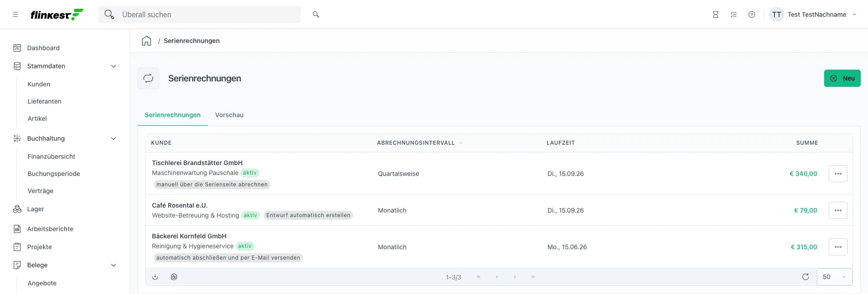Image resolution: width=868 pixels, height=294 pixels.
Task: Switch to the Vorschau tab
Action: pyautogui.click(x=229, y=115)
